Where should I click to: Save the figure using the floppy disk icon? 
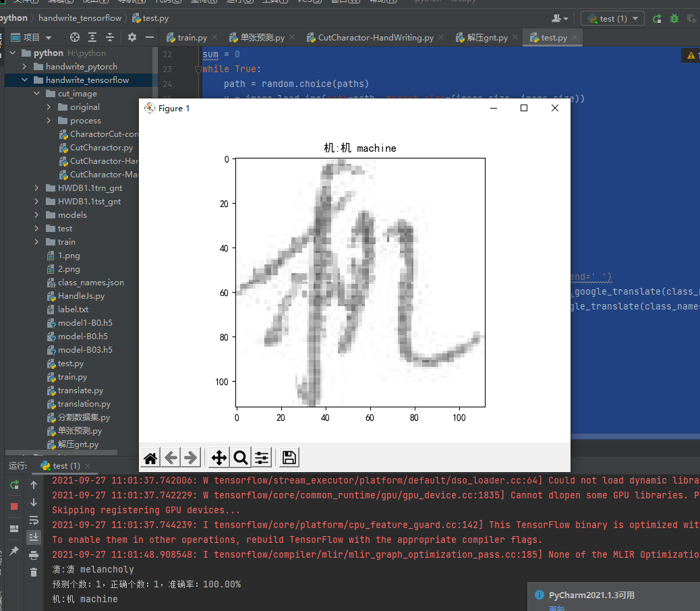point(289,457)
